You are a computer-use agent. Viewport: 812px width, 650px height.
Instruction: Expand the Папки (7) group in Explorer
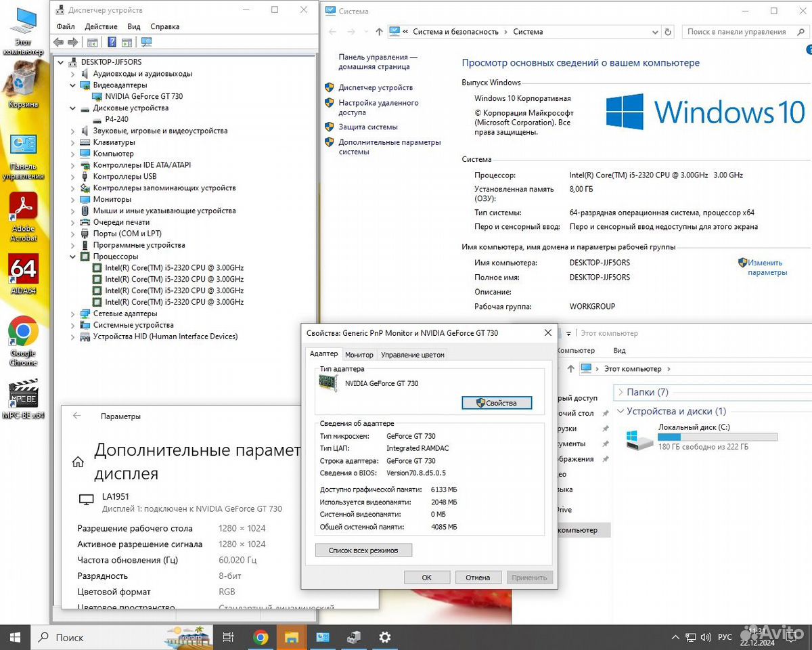[x=621, y=392]
